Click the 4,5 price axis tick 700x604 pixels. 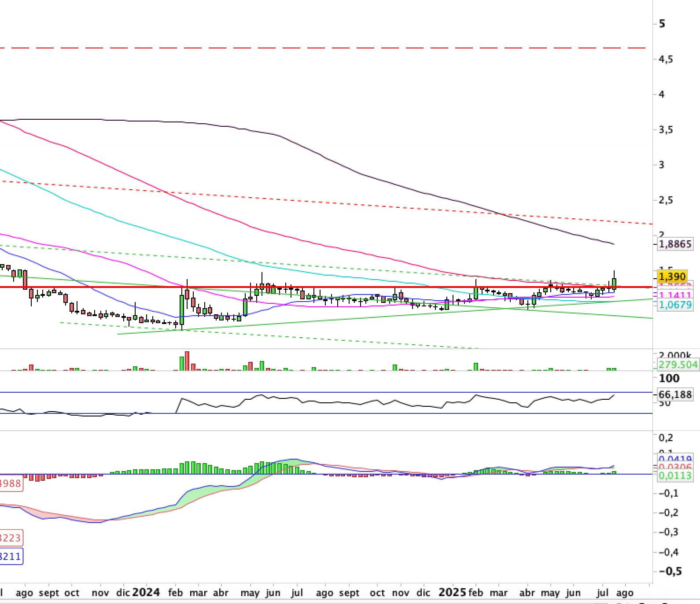665,59
